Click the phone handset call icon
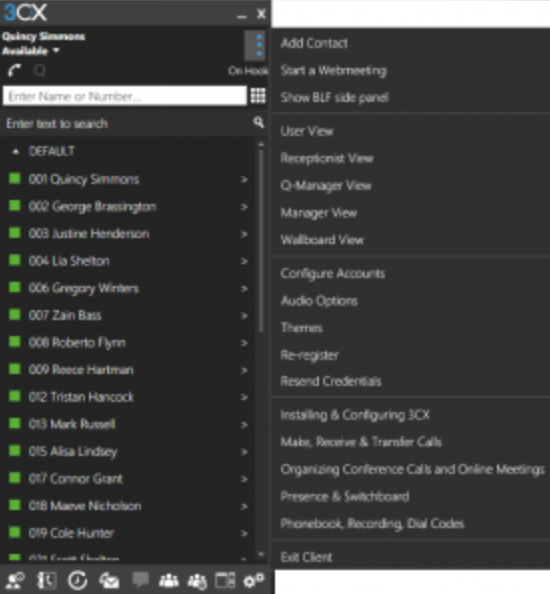The width and height of the screenshot is (550, 594). pyautogui.click(x=15, y=70)
